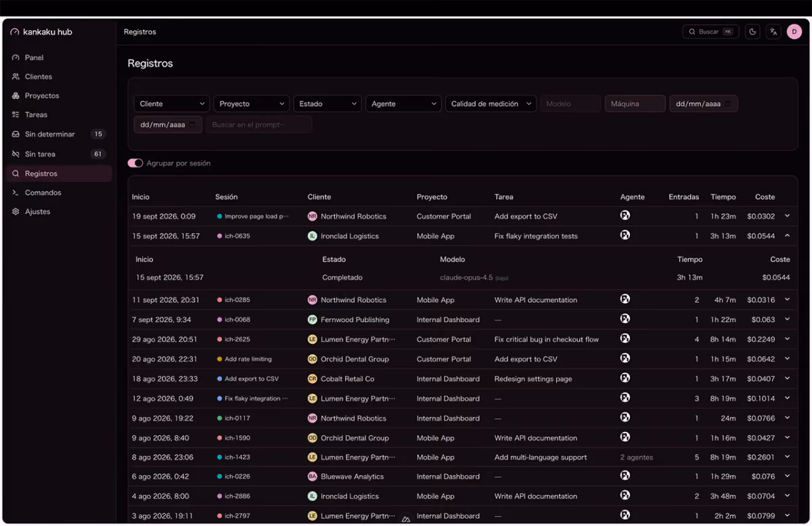Open the Cliente filter dropdown
Screen dimensions: 812x526
[x=171, y=104]
